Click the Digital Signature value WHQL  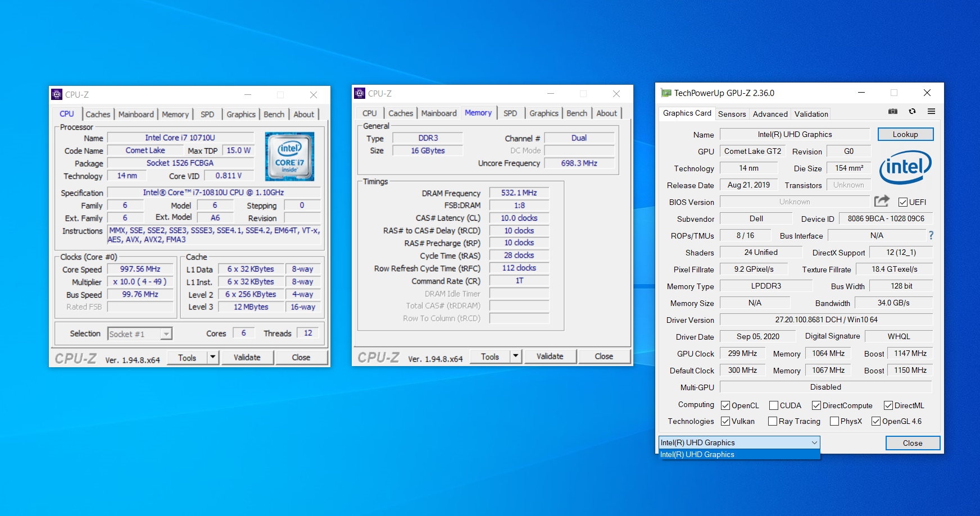point(899,336)
